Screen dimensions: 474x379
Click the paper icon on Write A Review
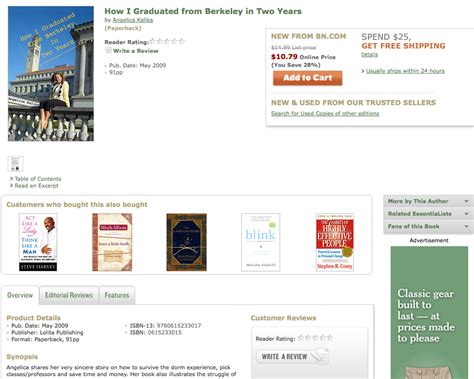(x=321, y=356)
